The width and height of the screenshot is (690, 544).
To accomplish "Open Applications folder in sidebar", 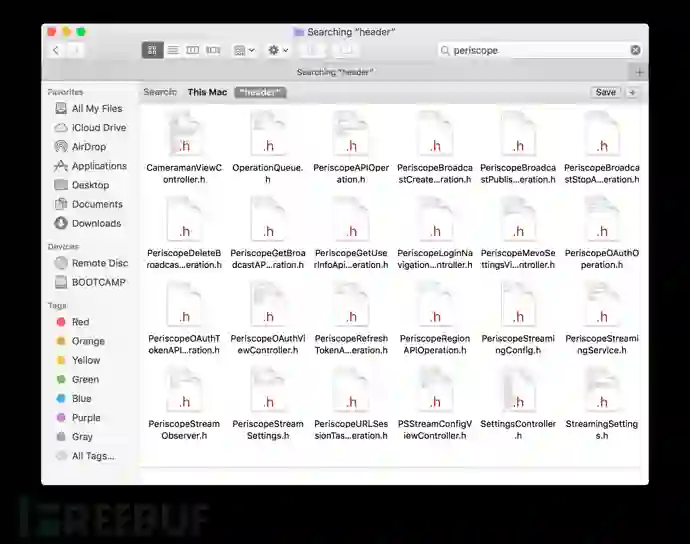I will click(90, 166).
